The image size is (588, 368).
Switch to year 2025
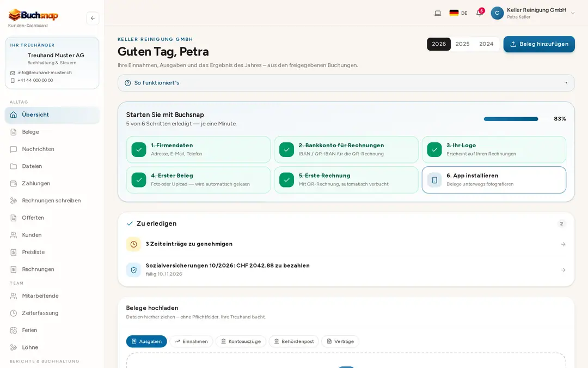tap(462, 44)
